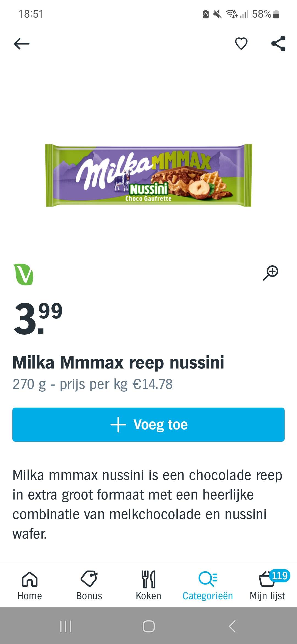
Task: Add product with Voeg toe button
Action: pos(148,425)
